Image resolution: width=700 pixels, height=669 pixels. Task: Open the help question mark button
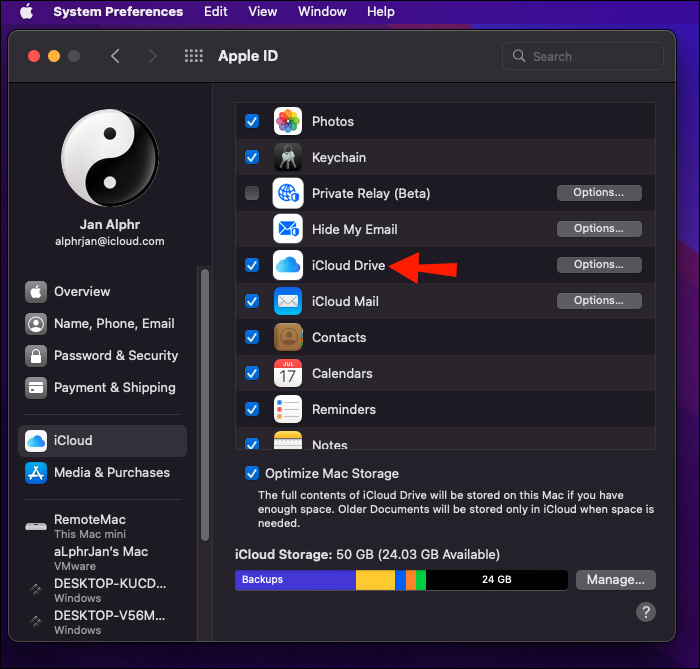pyautogui.click(x=646, y=612)
